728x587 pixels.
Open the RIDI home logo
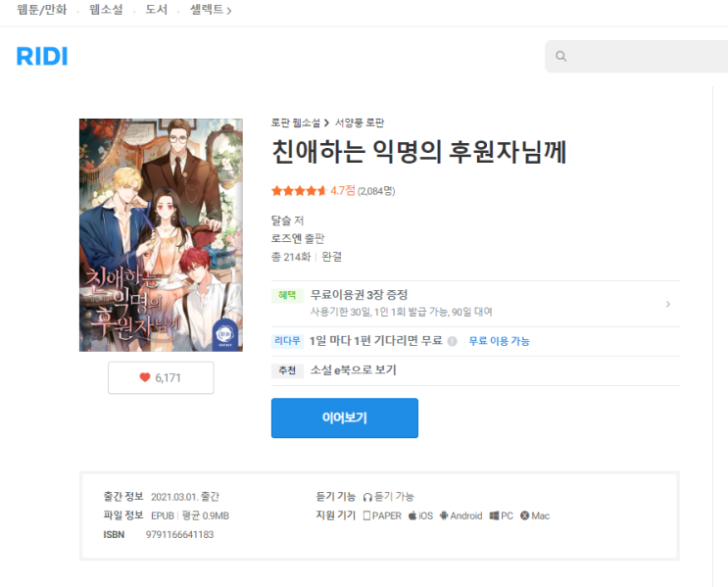[42, 56]
